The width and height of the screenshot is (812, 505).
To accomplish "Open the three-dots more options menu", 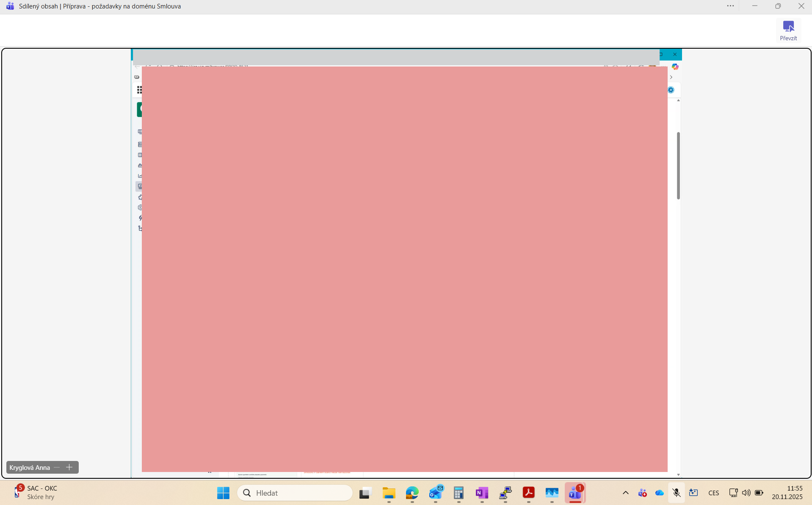I will click(730, 6).
